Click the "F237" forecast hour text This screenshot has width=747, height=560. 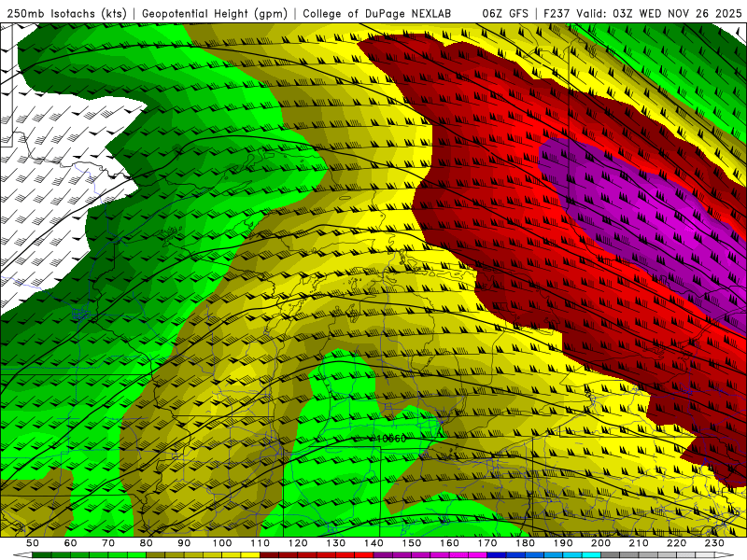[557, 14]
